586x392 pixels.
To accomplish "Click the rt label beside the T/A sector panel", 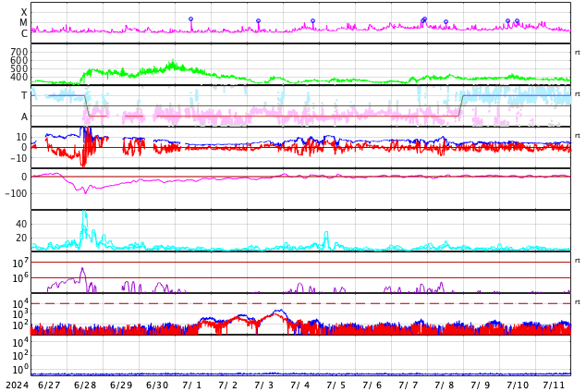I will pos(577,93).
